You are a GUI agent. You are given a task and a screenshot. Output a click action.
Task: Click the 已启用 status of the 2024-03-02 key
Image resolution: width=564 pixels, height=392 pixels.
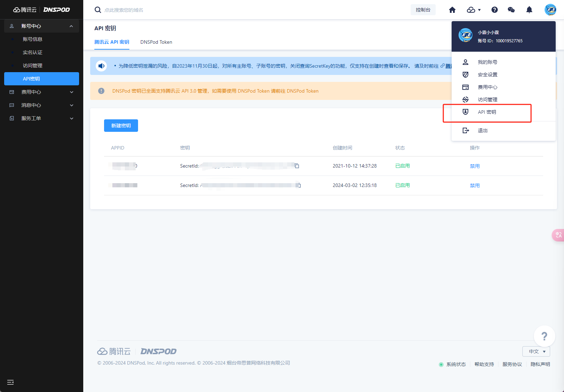click(402, 185)
